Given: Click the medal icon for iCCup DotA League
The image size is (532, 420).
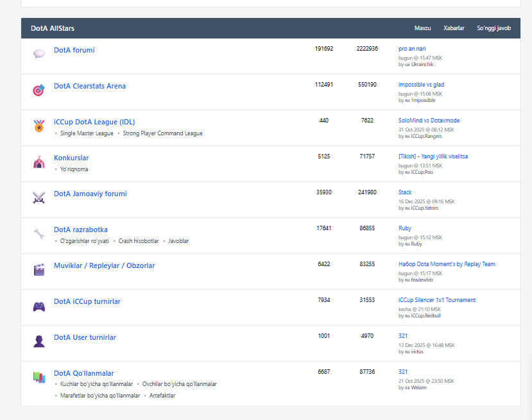Looking at the screenshot, I should (39, 126).
